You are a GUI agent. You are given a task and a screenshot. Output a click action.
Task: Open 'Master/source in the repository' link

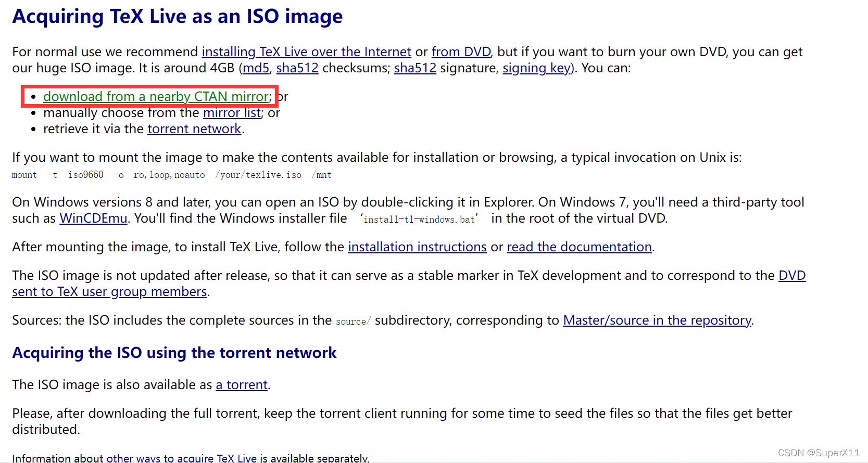click(x=657, y=320)
